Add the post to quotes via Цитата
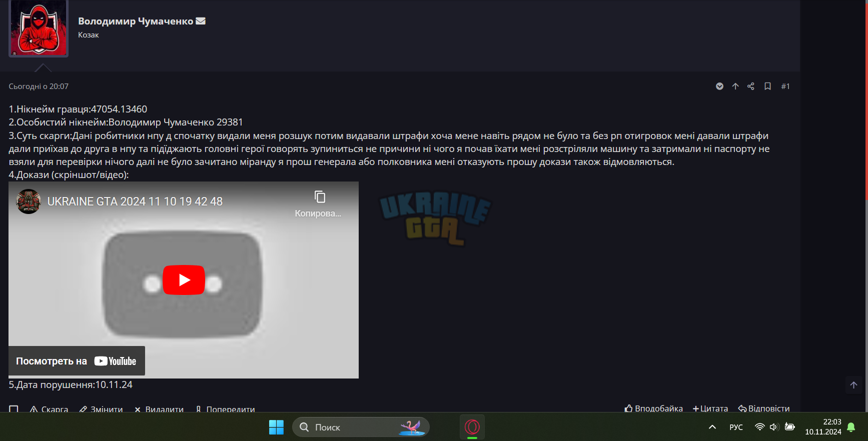 pos(710,408)
